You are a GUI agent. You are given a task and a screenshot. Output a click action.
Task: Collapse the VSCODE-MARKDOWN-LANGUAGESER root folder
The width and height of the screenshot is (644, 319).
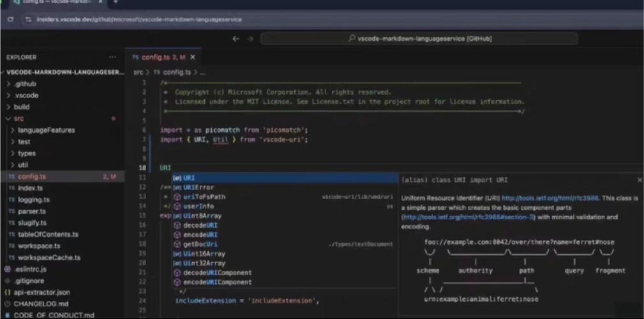coord(64,72)
